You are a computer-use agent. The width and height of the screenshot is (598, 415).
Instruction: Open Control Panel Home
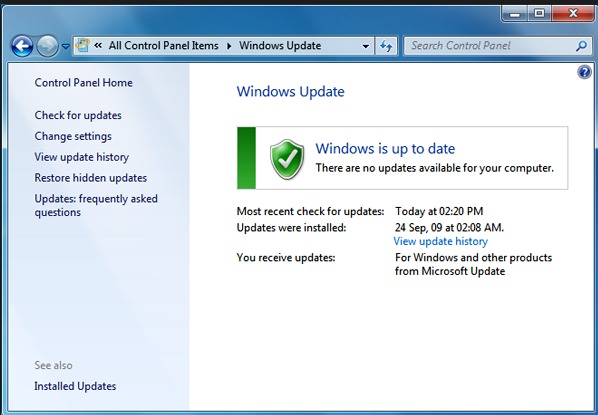(x=84, y=83)
